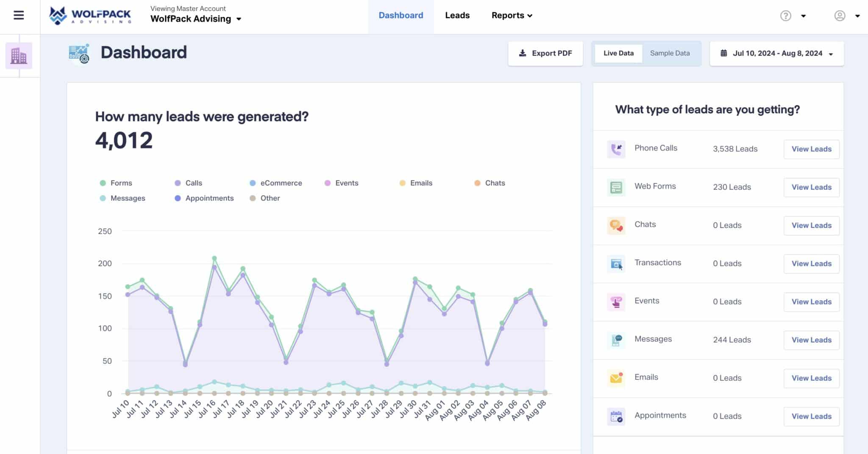Expand the help menu arrow
This screenshot has width=868, height=454.
(803, 16)
